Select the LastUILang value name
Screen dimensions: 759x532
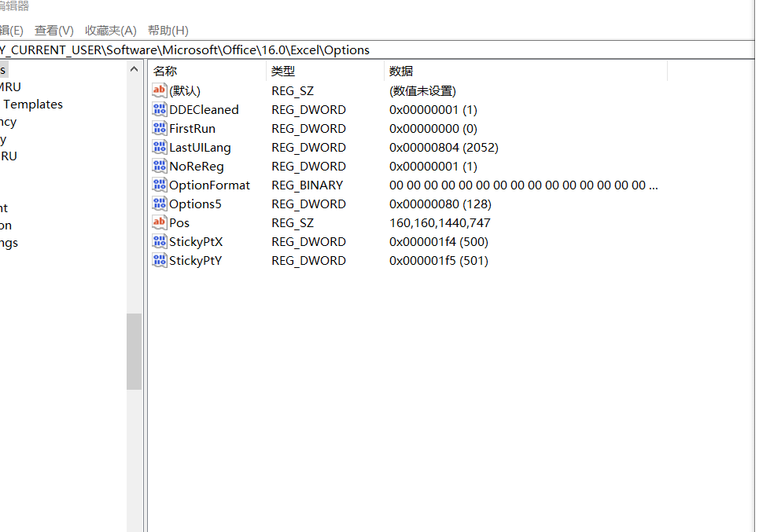[x=200, y=148]
